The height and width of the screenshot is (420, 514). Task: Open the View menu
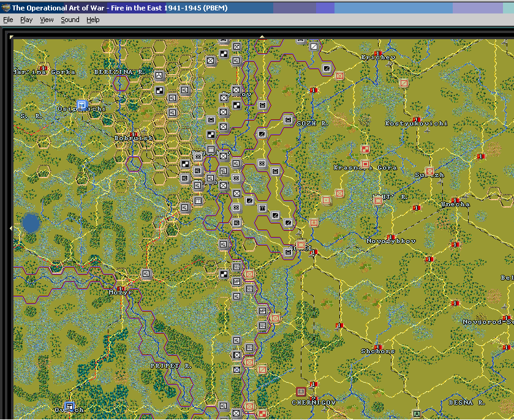pyautogui.click(x=47, y=20)
